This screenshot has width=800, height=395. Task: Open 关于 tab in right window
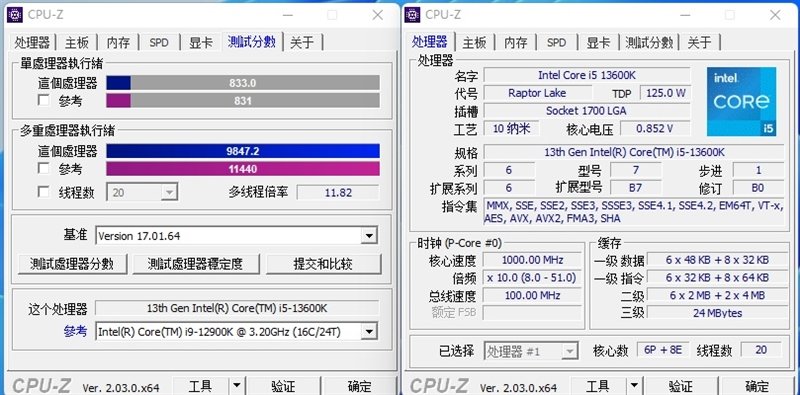point(700,42)
